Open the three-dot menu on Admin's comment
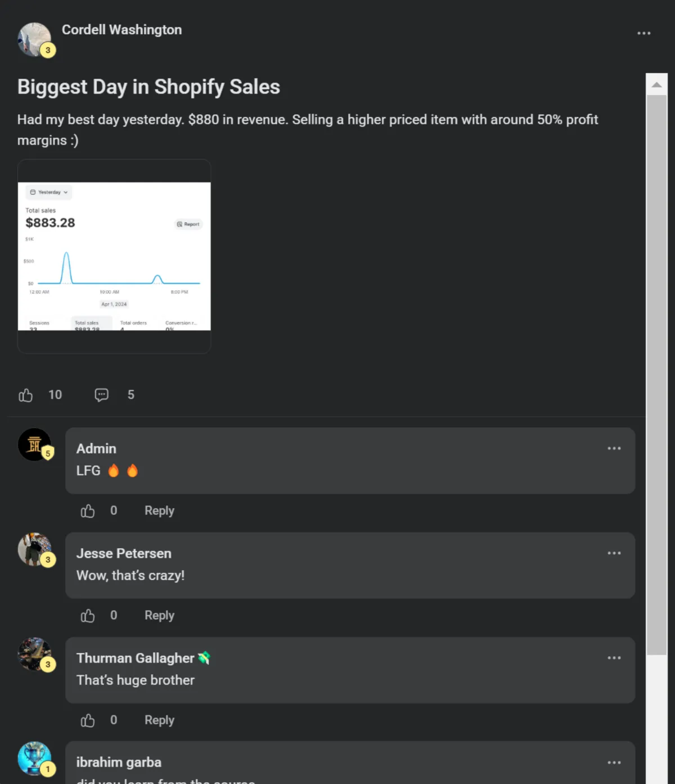675x784 pixels. [614, 449]
